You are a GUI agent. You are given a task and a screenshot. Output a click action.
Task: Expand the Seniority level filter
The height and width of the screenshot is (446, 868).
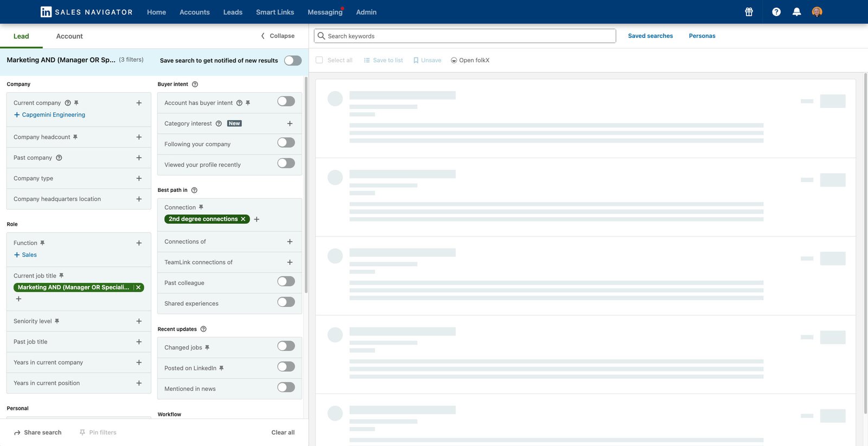coord(139,321)
